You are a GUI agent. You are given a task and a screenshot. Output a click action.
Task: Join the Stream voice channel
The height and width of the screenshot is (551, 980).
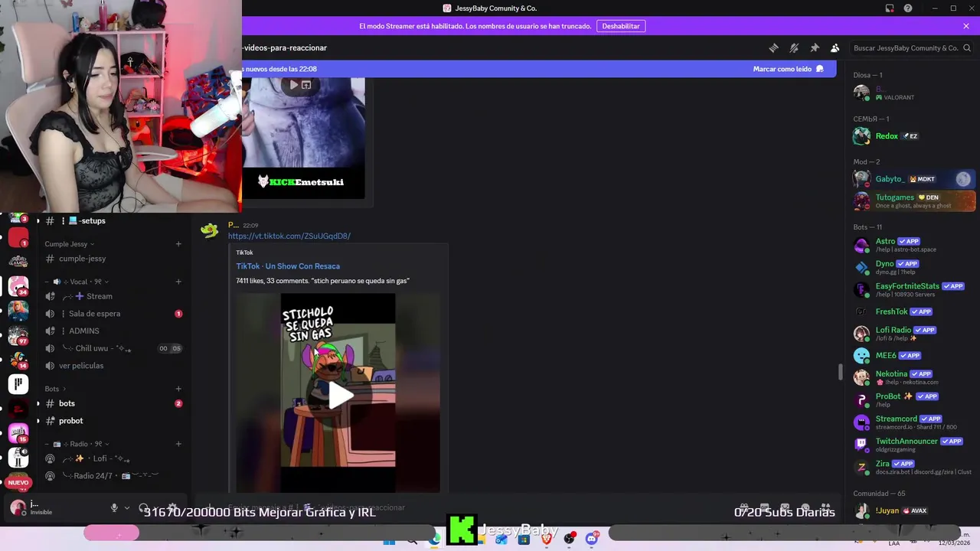(112, 296)
